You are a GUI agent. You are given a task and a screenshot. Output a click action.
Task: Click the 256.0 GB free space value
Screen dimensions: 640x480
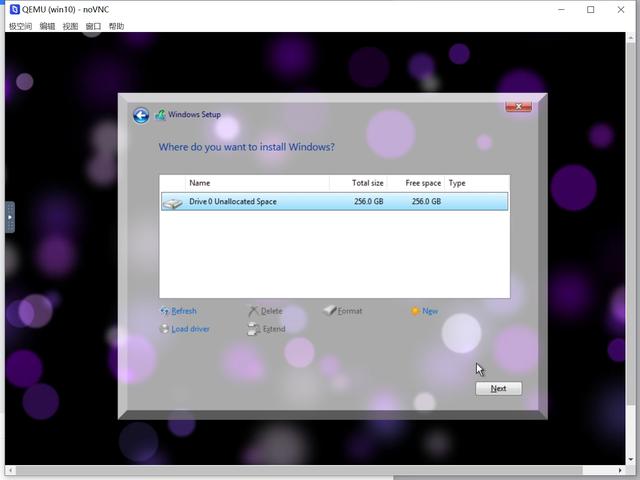[x=426, y=201]
